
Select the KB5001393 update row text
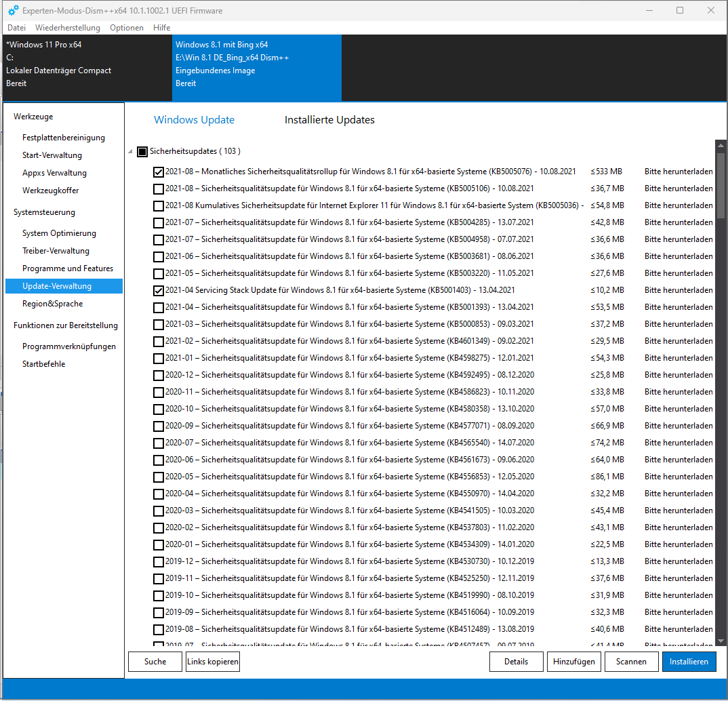pos(350,307)
